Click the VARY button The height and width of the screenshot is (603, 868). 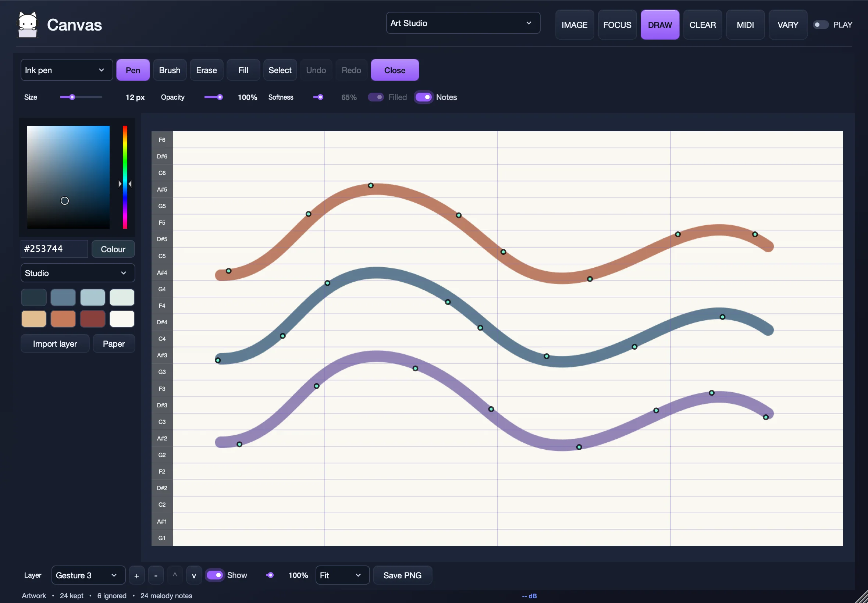coord(788,25)
